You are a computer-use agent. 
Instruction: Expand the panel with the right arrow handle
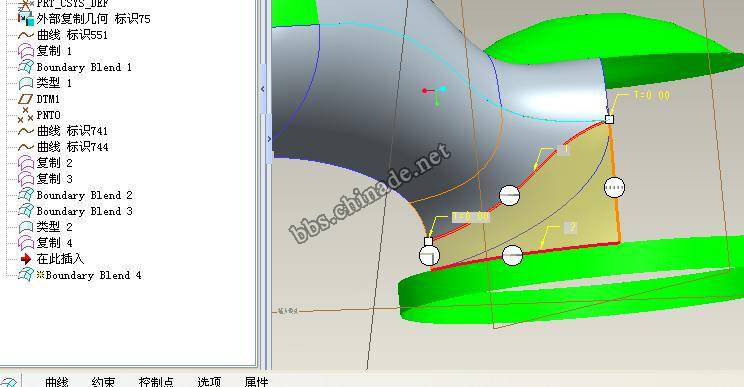click(x=269, y=139)
